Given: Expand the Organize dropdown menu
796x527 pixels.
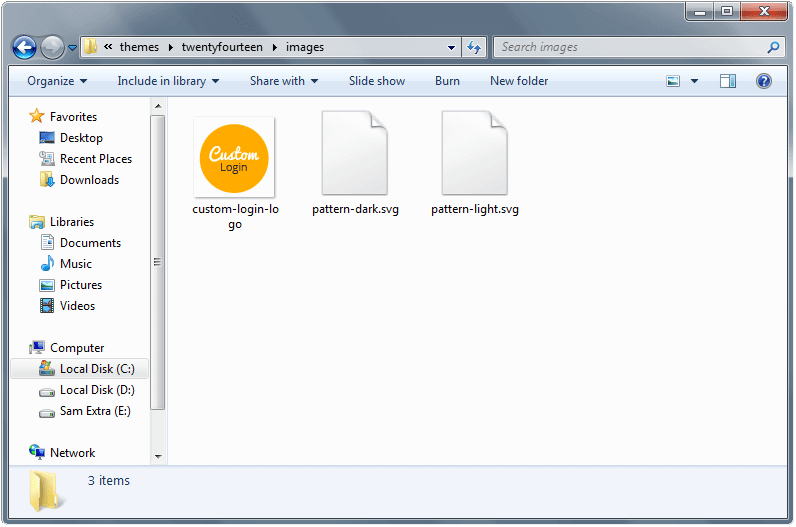Looking at the screenshot, I should 57,81.
